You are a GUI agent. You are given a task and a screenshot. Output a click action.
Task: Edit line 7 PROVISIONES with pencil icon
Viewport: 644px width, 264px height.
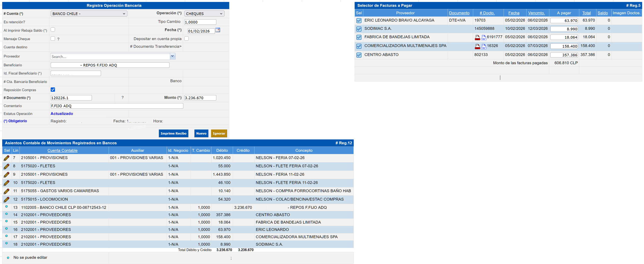7,158
